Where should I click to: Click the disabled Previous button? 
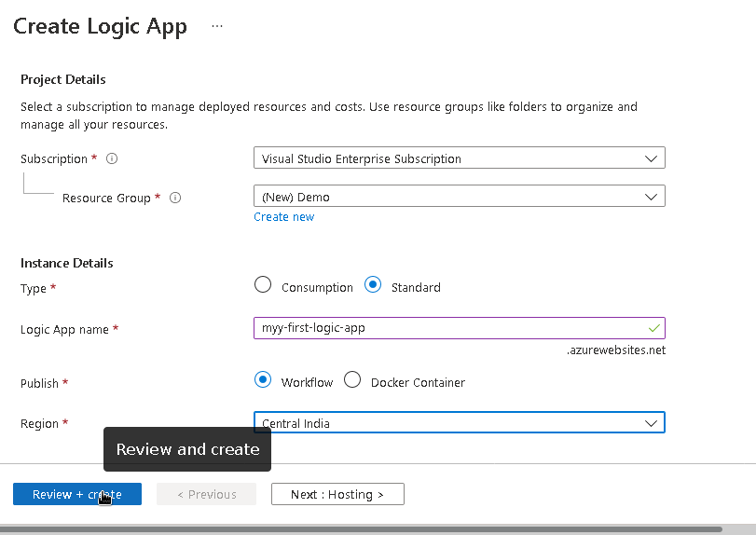pyautogui.click(x=206, y=494)
